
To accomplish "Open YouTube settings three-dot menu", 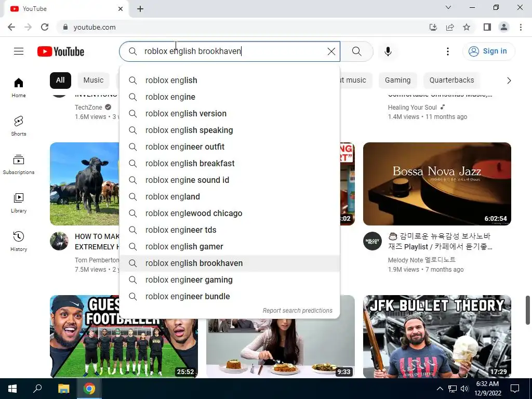I will click(447, 51).
